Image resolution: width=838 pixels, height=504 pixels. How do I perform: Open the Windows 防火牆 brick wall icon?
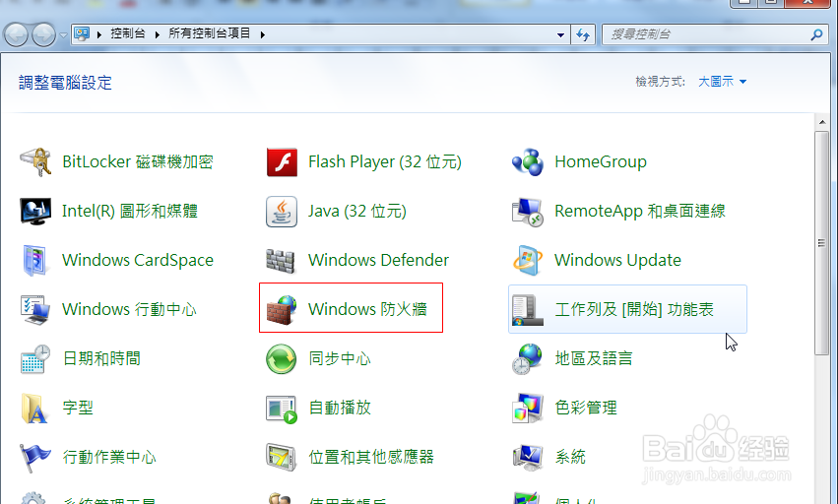(x=282, y=310)
